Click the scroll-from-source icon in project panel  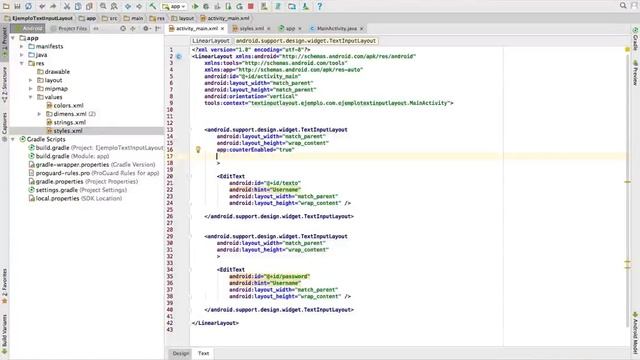[x=123, y=29]
